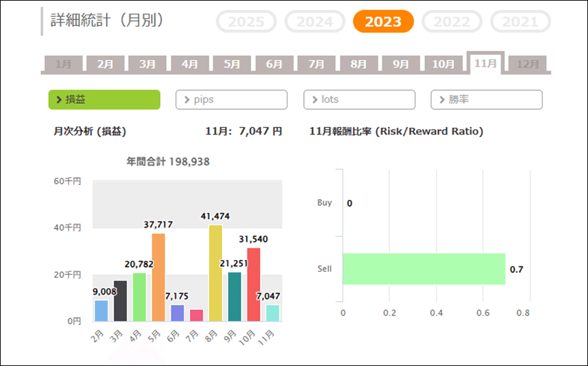The image size is (588, 366).
Task: Switch to the 1月 month tab
Action: coord(63,64)
